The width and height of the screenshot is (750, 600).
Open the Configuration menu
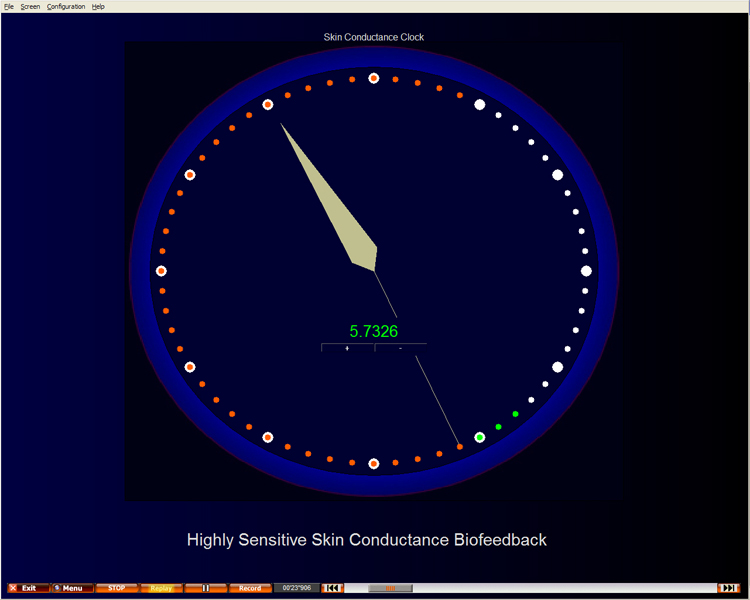click(66, 7)
